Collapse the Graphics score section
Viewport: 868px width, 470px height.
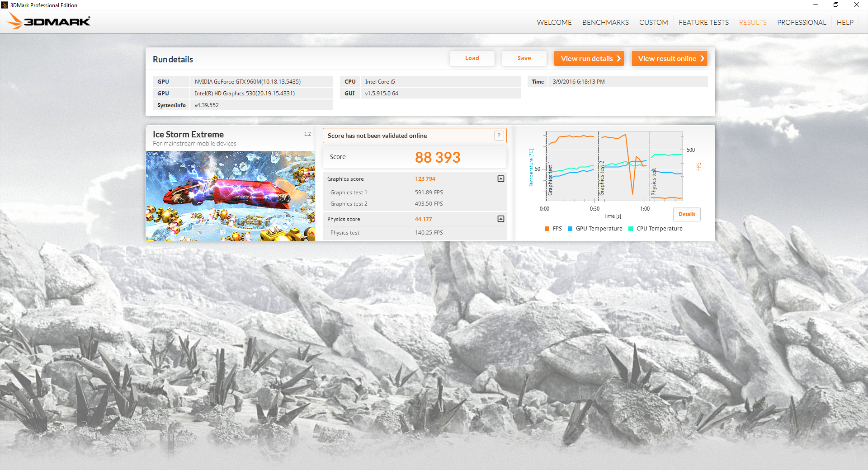pos(500,179)
